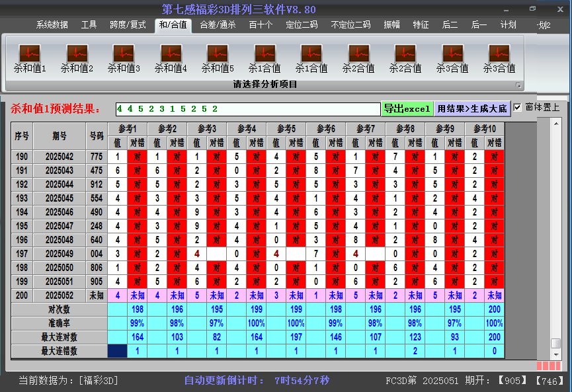Image resolution: width=572 pixels, height=392 pixels.
Task: Click the 杀和值1预测结果 label
Action: 55,108
